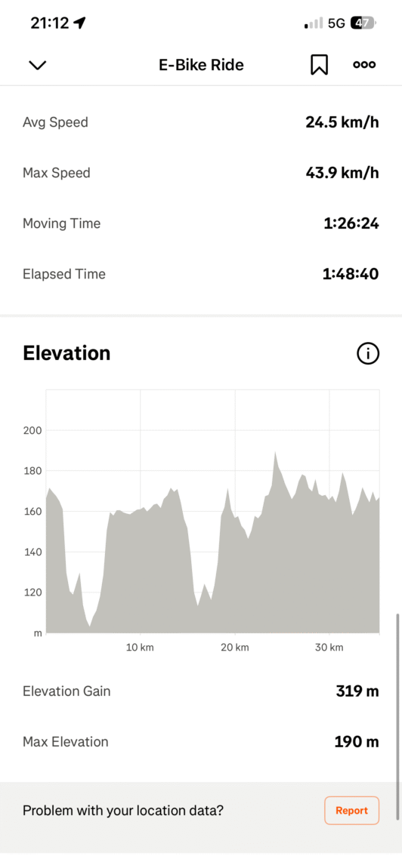This screenshot has height=868, width=402.
Task: Tap the battery indicator in status bar
Action: [363, 23]
